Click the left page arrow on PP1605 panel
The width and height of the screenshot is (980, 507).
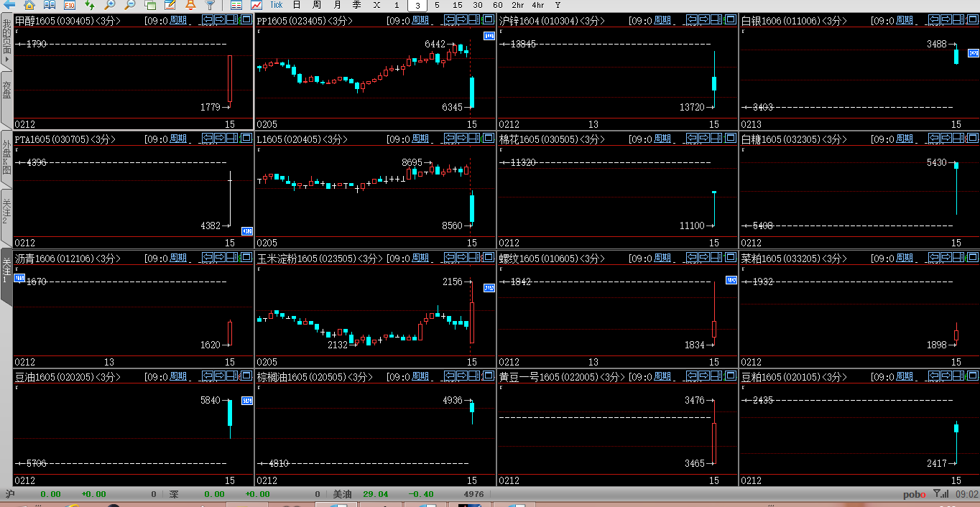(x=450, y=20)
